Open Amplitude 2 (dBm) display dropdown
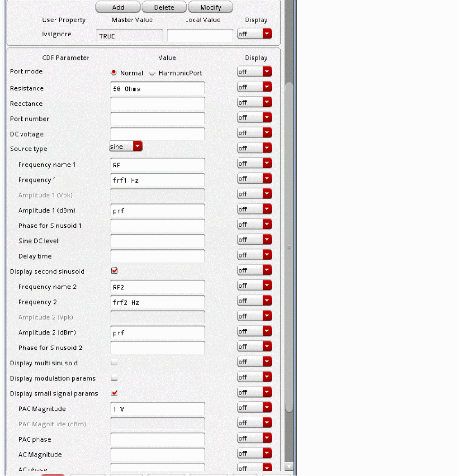Viewport: 458px width, 476px height. [x=255, y=331]
